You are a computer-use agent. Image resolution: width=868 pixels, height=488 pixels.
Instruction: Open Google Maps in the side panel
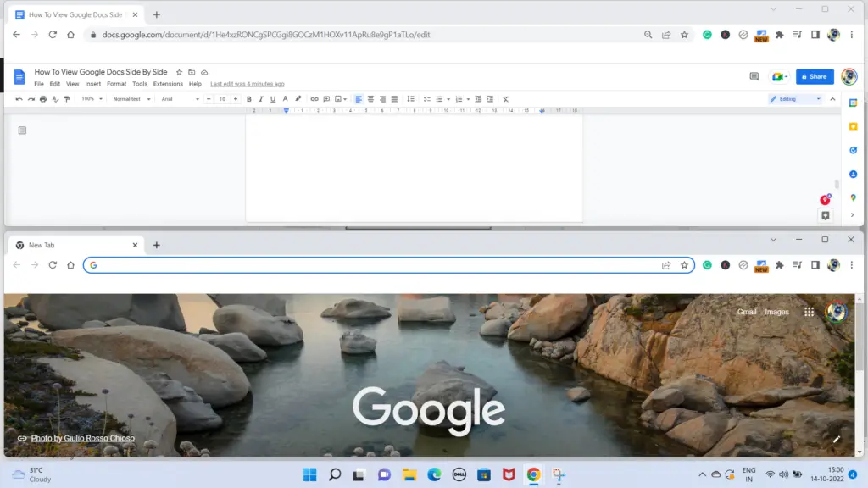853,197
